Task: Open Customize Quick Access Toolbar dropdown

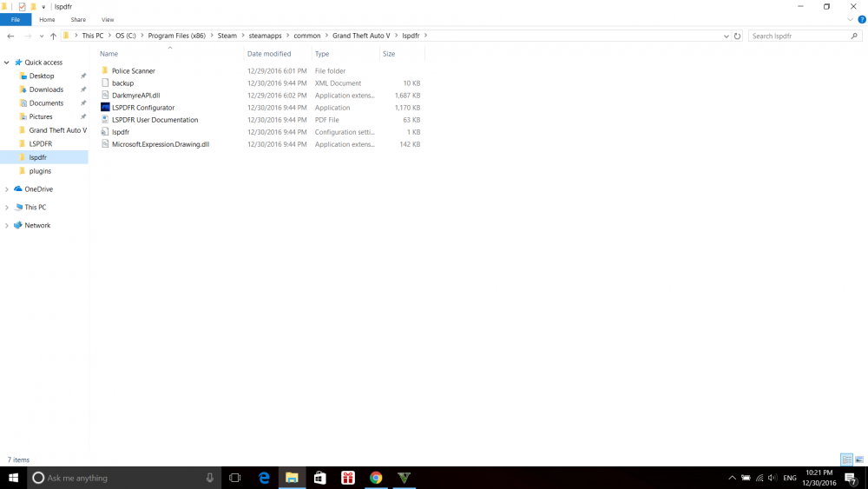Action: pyautogui.click(x=43, y=7)
